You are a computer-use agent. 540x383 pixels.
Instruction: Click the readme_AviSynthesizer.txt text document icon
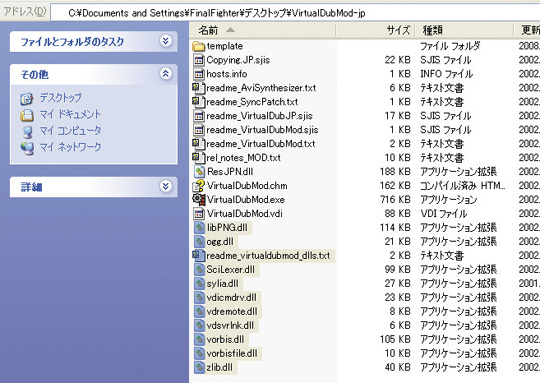[199, 88]
